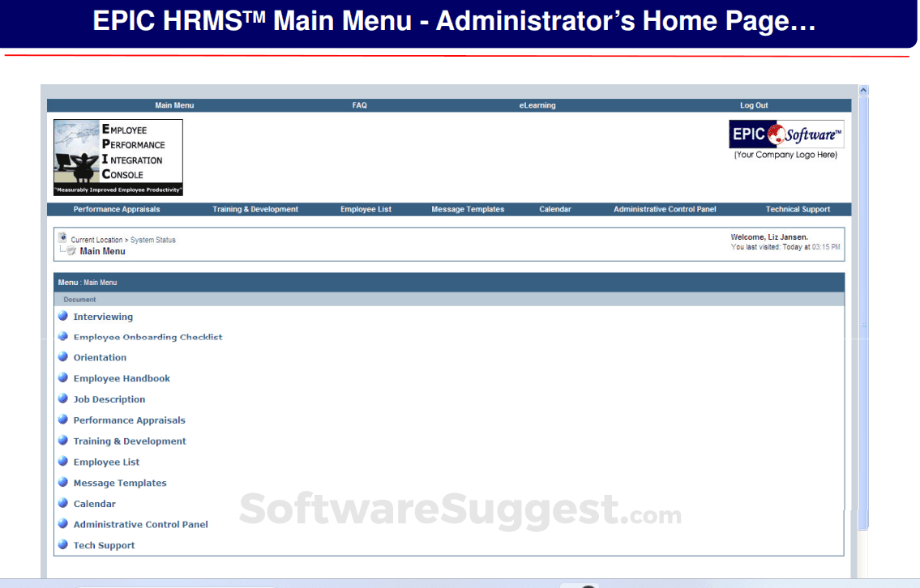This screenshot has height=588, width=920.
Task: Click the bullet icon next to Calendar in list
Action: (63, 503)
